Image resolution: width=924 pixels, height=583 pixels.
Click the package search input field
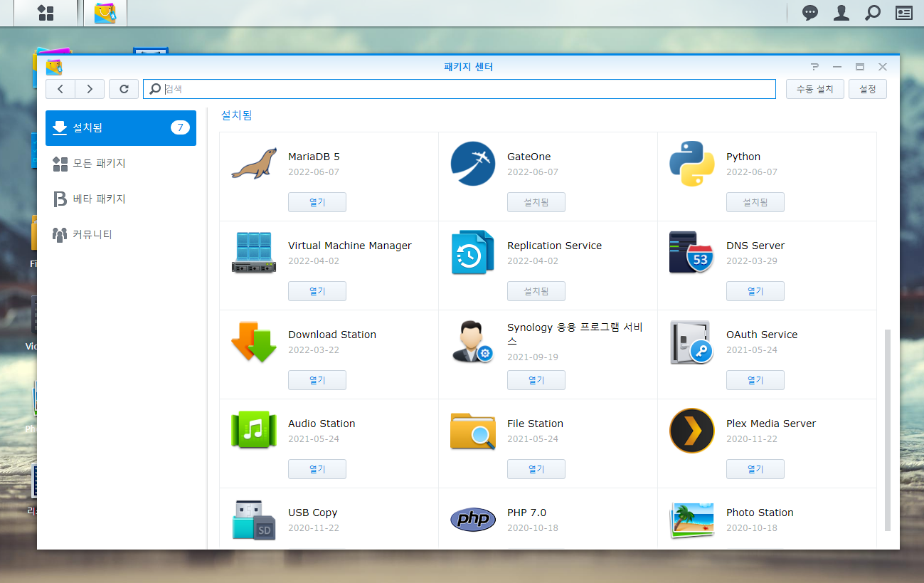click(460, 89)
